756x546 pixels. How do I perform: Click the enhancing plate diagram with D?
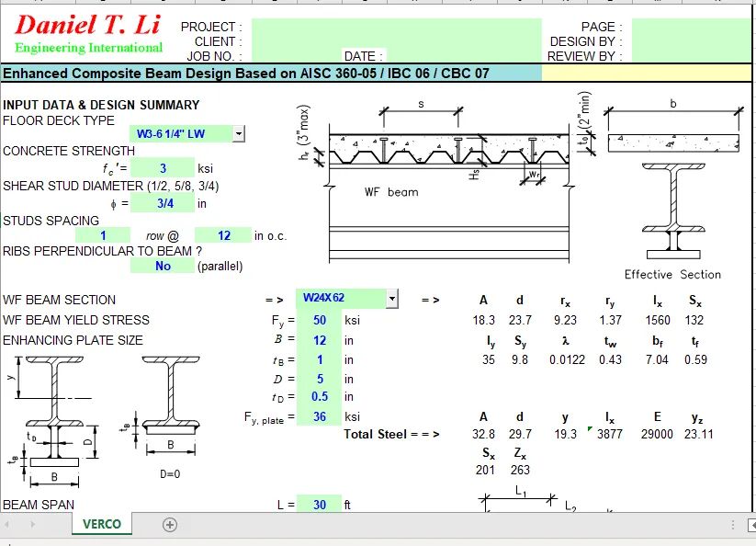(55, 421)
